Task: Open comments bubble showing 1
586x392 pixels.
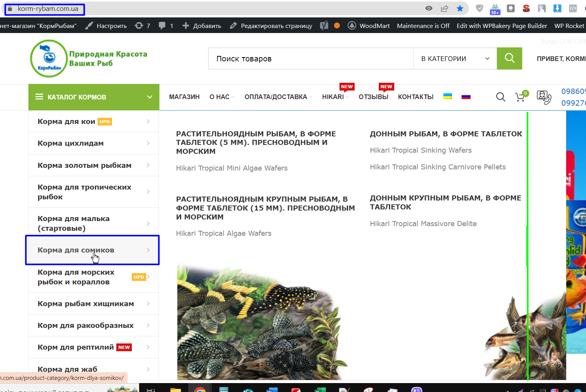Action: pyautogui.click(x=166, y=26)
